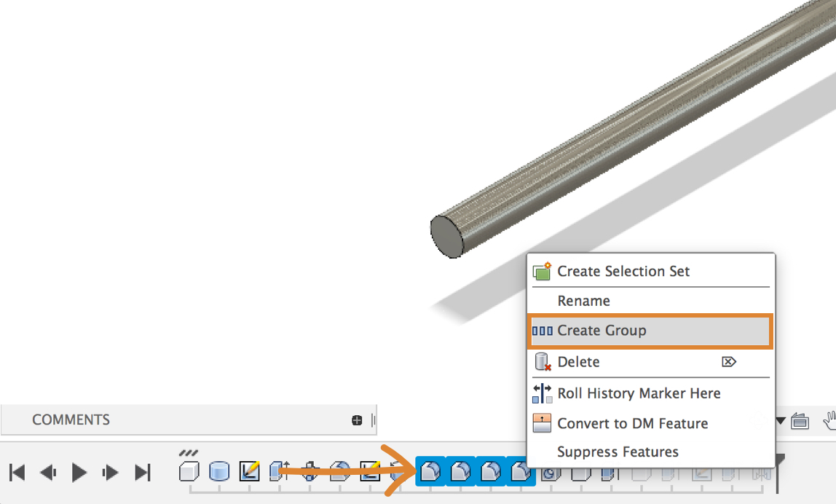Click the fourth highlighted fillet feature
Image resolution: width=836 pixels, height=504 pixels.
[521, 471]
